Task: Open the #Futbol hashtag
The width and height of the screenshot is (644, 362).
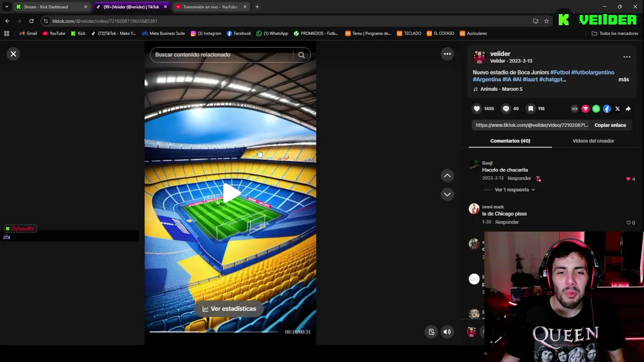Action: point(560,72)
